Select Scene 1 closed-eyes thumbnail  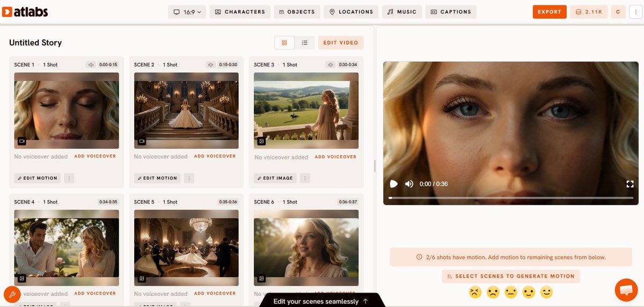tap(67, 111)
